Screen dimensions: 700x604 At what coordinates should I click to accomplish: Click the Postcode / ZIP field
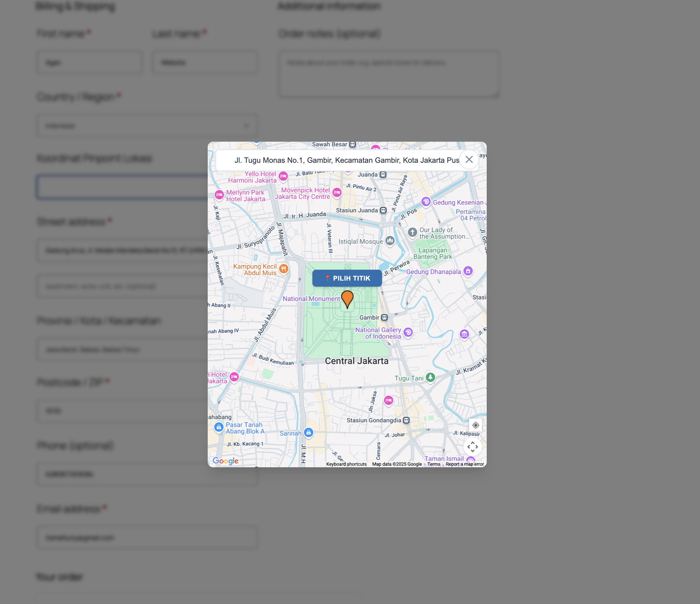[x=122, y=411]
